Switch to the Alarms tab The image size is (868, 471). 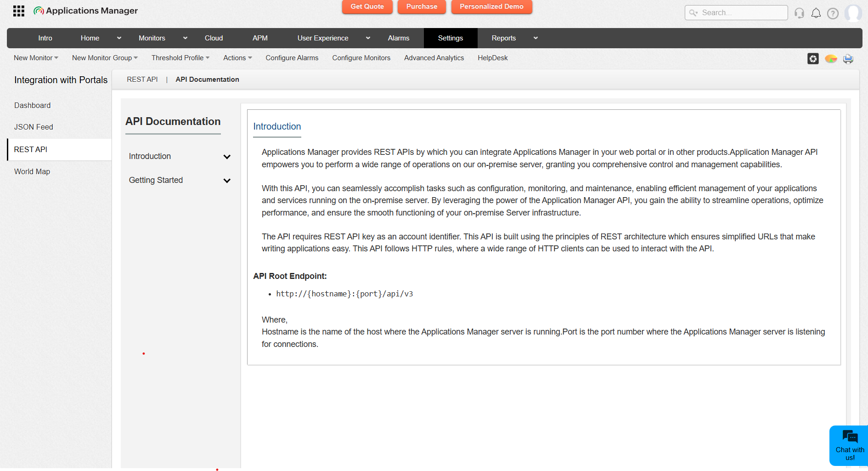(x=398, y=38)
